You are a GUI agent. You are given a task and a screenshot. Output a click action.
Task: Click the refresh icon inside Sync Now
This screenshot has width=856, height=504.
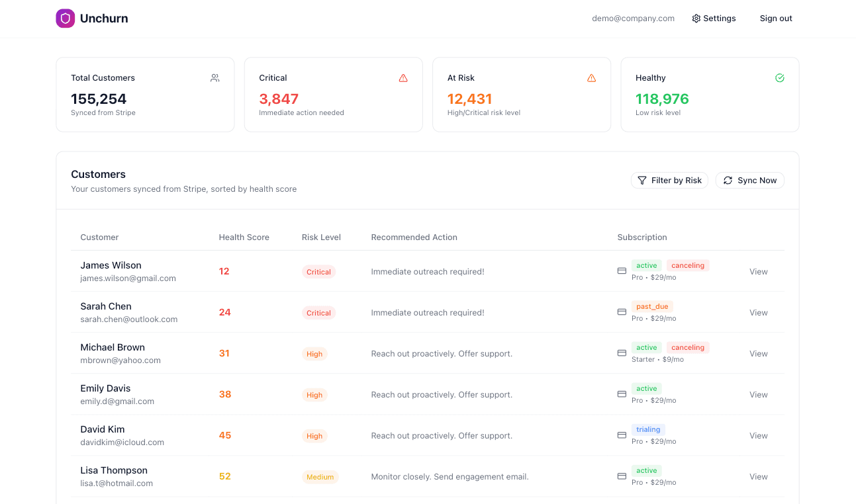coord(728,180)
